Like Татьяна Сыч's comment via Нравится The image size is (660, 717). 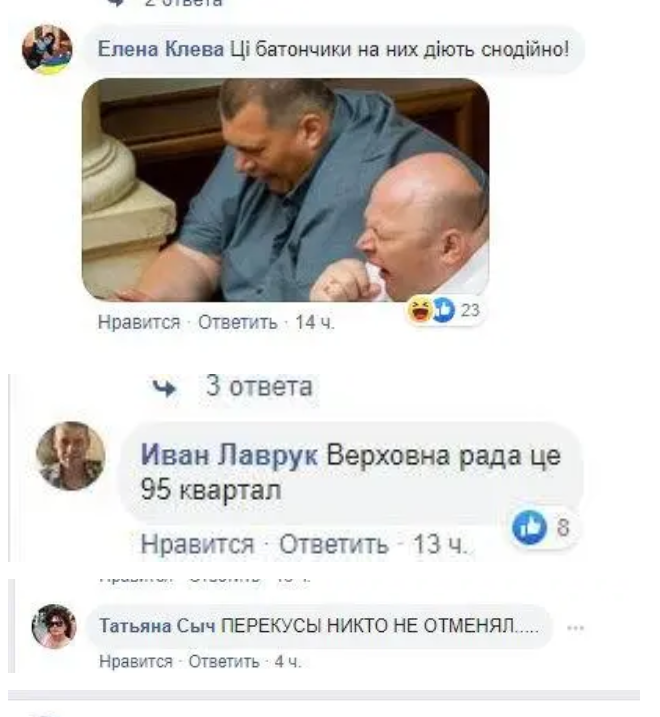tap(136, 662)
